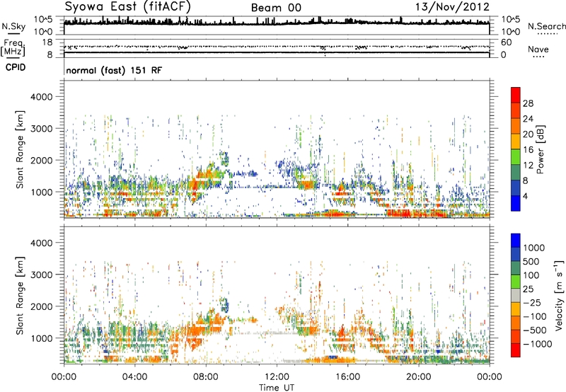Image resolution: width=566 pixels, height=392 pixels.
Task: Click the "-25" tick on the Velocity colorbar
Action: (532, 303)
